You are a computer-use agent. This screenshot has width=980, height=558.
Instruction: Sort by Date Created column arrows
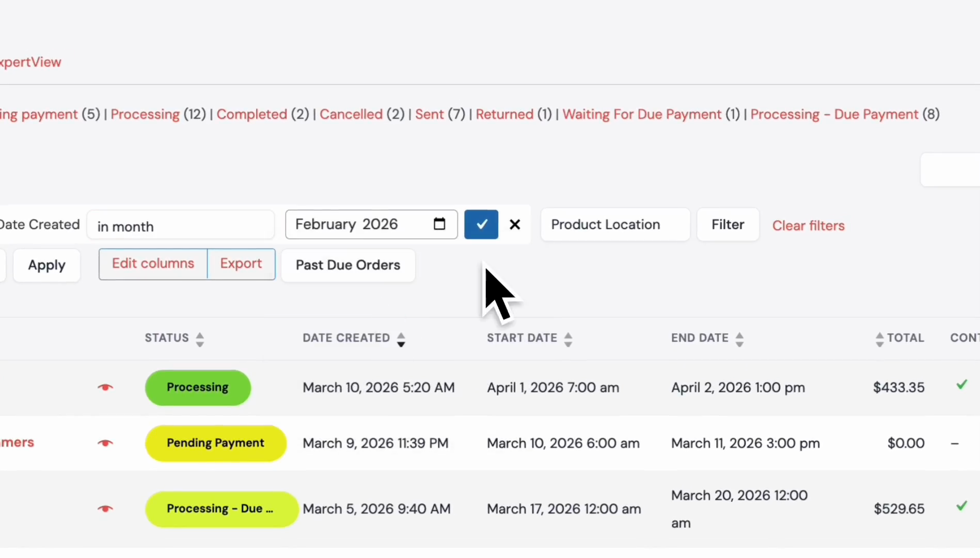pyautogui.click(x=401, y=339)
